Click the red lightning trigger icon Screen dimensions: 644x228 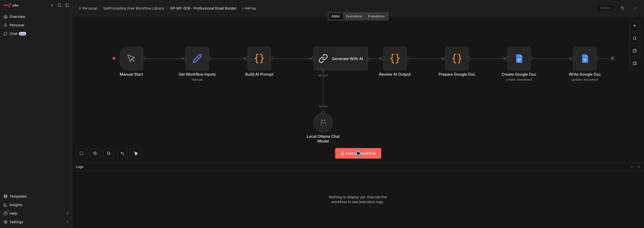pyautogui.click(x=114, y=58)
